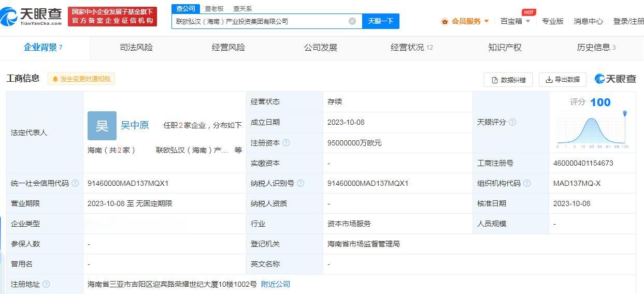Click the help icon next to 统一社会信用代码
This screenshot has height=294, width=644.
[x=75, y=183]
